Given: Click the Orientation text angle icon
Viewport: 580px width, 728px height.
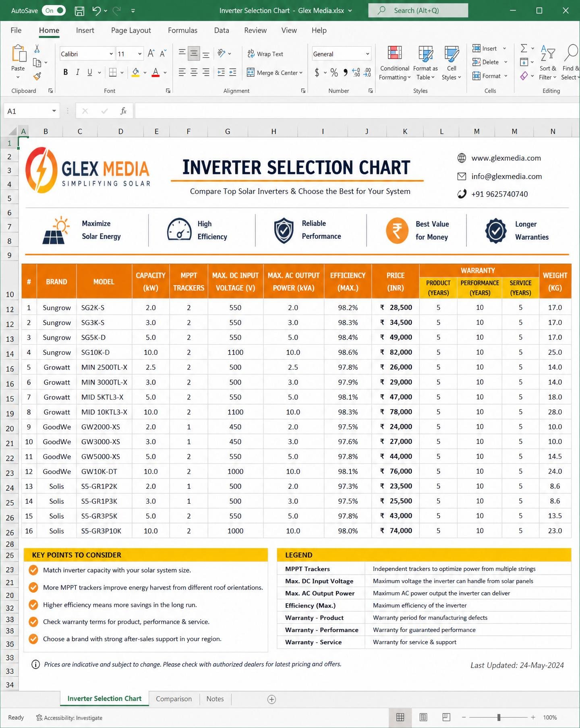Looking at the screenshot, I should pyautogui.click(x=221, y=53).
